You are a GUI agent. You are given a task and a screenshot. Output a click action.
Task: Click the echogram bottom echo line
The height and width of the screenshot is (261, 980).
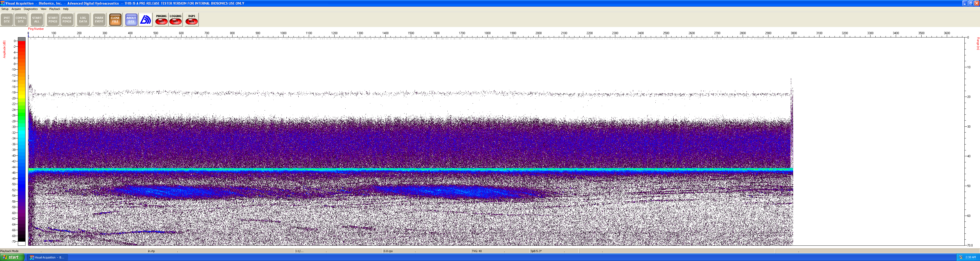pyautogui.click(x=410, y=170)
